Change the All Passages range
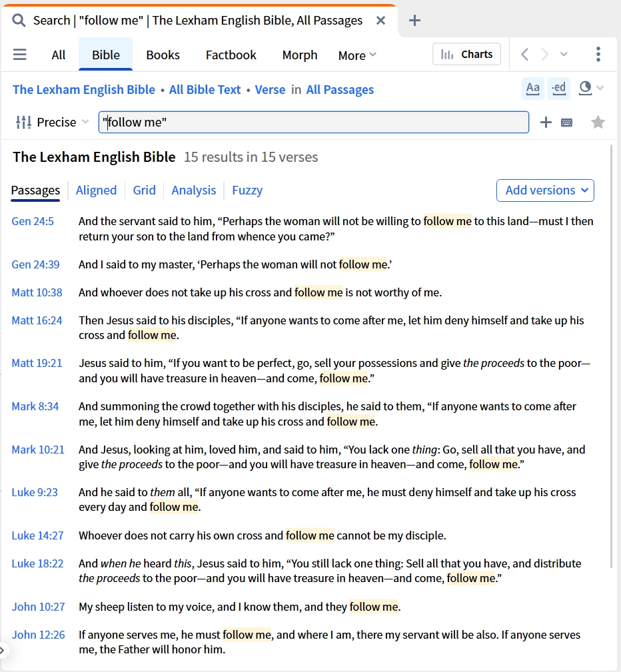Viewport: 621px width, 672px height. click(340, 89)
